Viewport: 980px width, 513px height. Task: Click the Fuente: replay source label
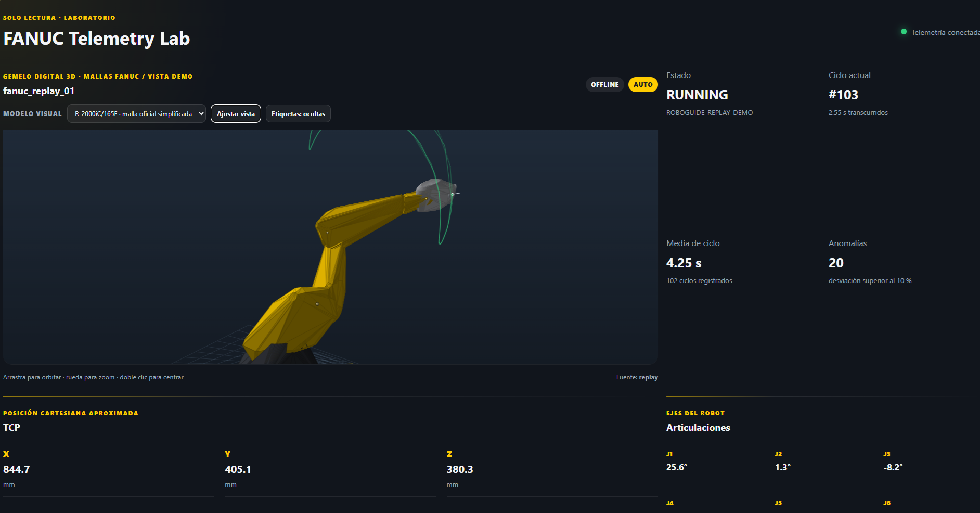click(x=637, y=377)
